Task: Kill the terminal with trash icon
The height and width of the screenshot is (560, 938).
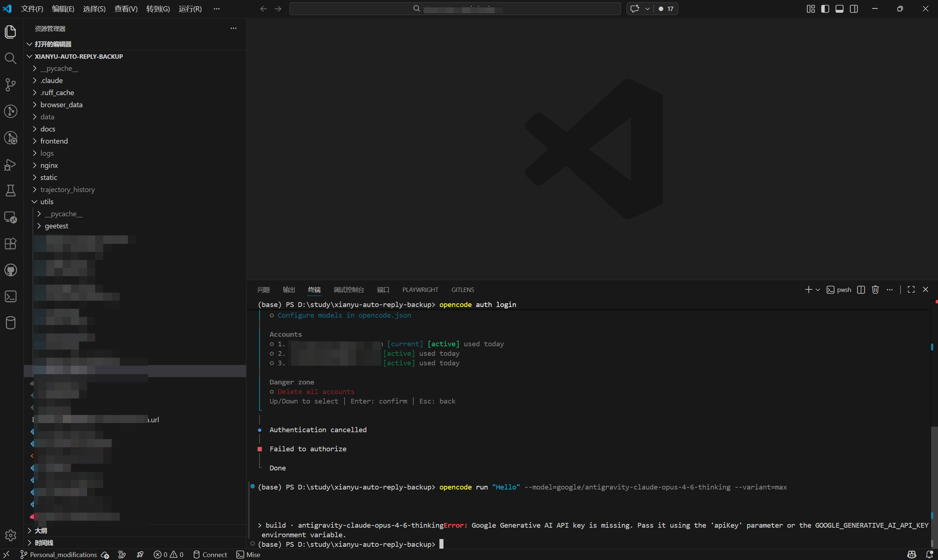Action: pyautogui.click(x=875, y=289)
